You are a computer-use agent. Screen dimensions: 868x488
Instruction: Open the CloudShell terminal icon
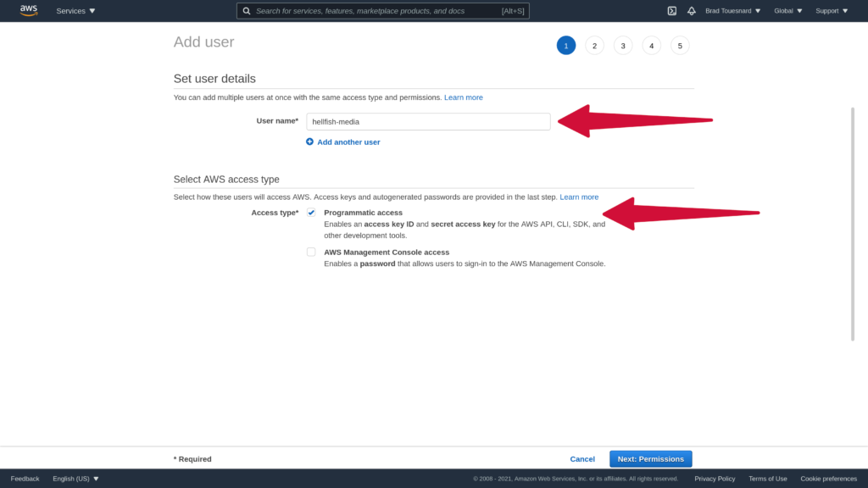(671, 10)
